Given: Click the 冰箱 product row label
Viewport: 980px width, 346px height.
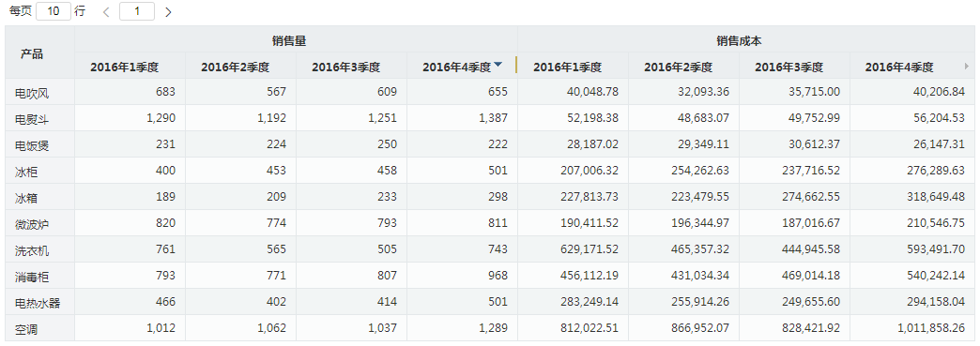Looking at the screenshot, I should click(26, 199).
